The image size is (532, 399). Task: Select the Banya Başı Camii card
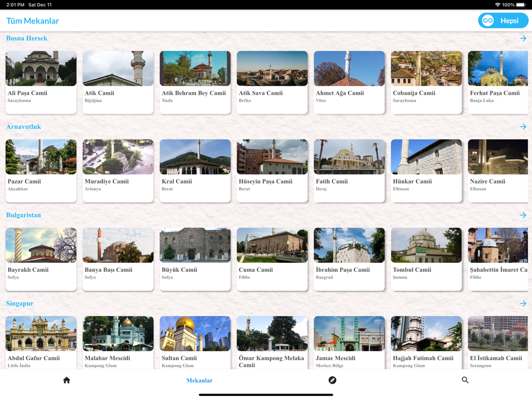coord(118,259)
